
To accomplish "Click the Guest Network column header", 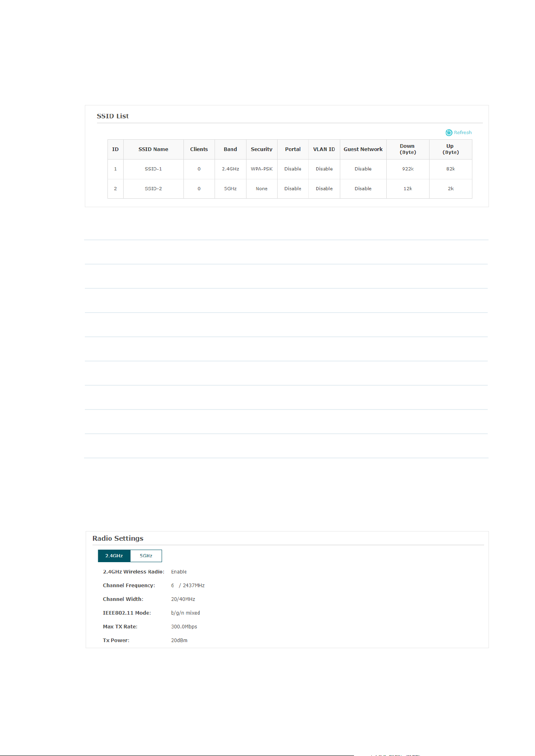I will coord(363,149).
